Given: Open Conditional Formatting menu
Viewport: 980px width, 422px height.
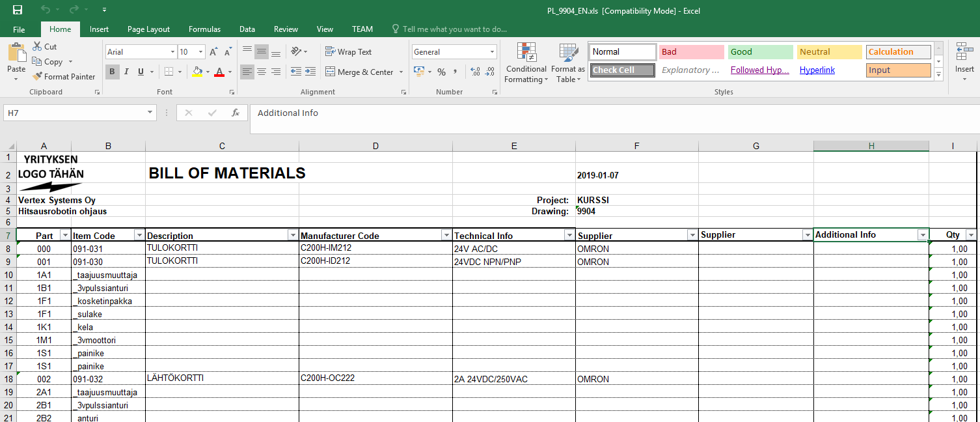Looking at the screenshot, I should click(x=526, y=64).
